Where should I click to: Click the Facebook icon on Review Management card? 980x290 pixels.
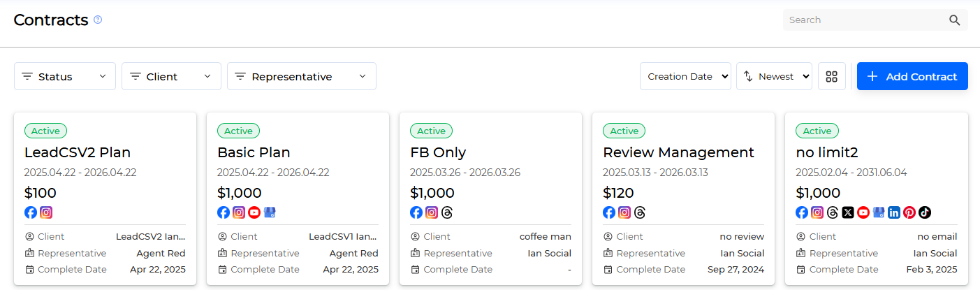point(609,212)
